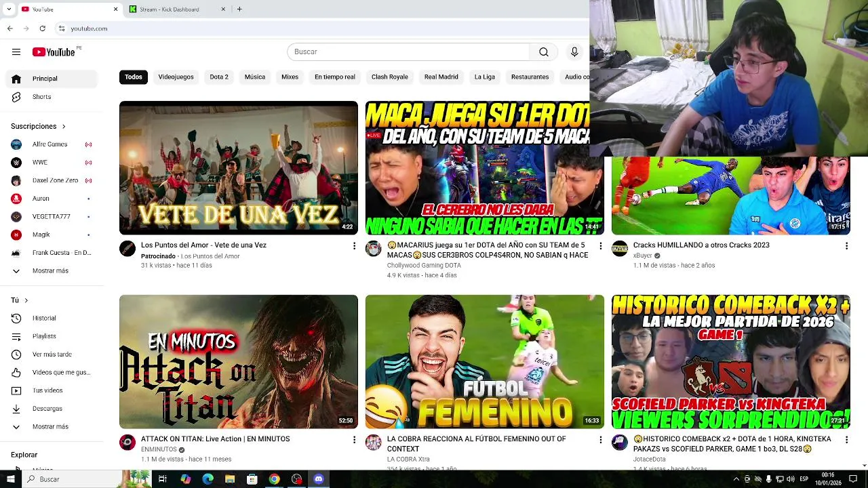Open Videos que me gustan
868x488 pixels.
pyautogui.click(x=52, y=373)
